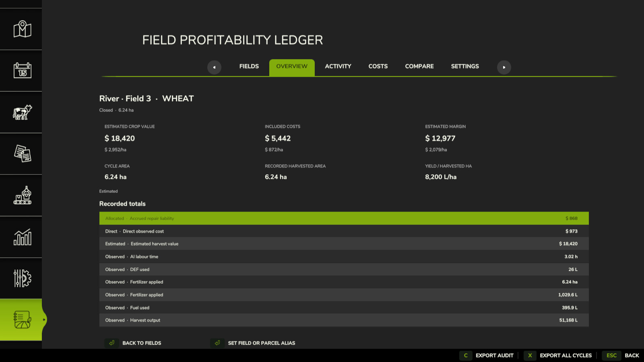Click Back to Fields button

point(142,343)
